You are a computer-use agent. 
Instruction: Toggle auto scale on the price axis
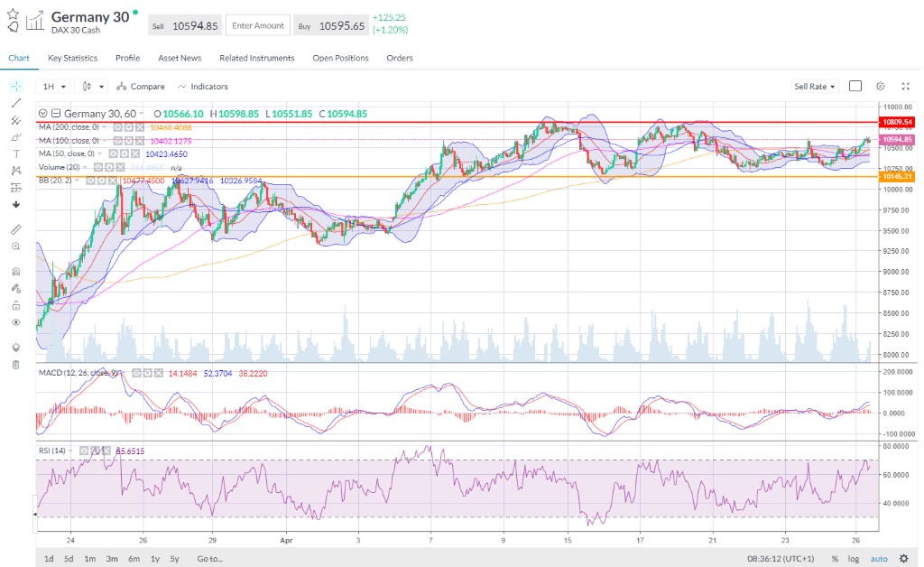pos(879,559)
